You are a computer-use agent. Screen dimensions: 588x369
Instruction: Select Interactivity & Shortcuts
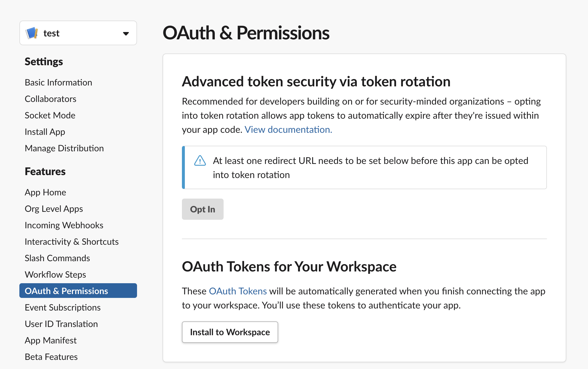tap(72, 241)
